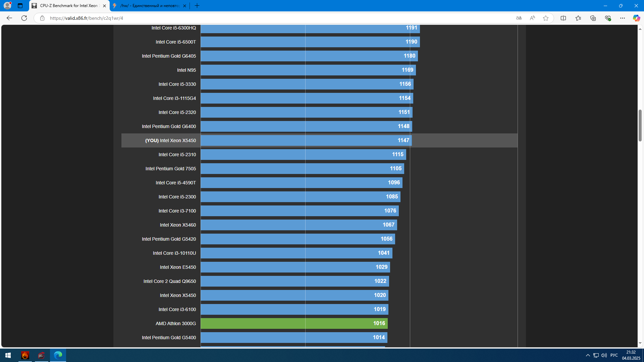Show hidden tray icons chevron
This screenshot has width=644, height=362.
[588, 355]
